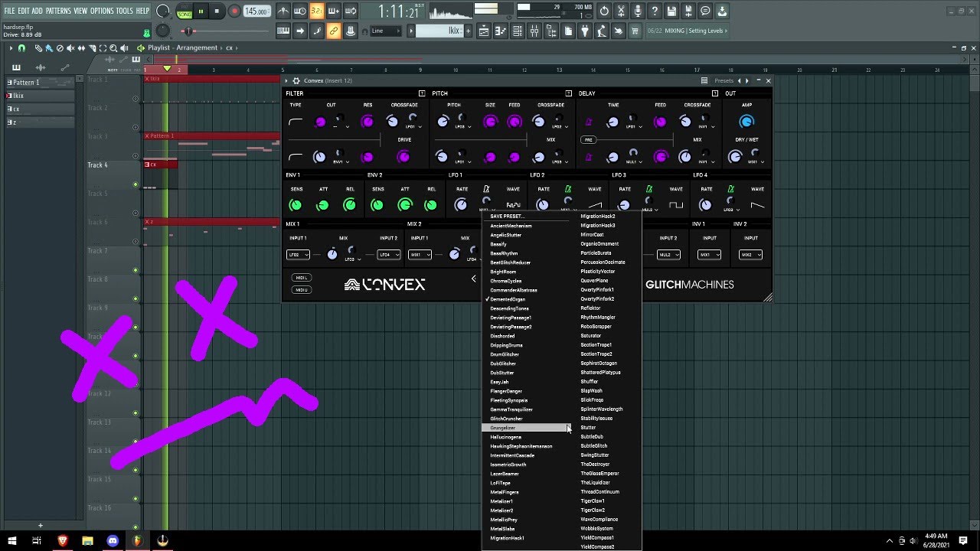Toggle link to controller icon (orange chain)
Image resolution: width=980 pixels, height=551 pixels.
[333, 31]
